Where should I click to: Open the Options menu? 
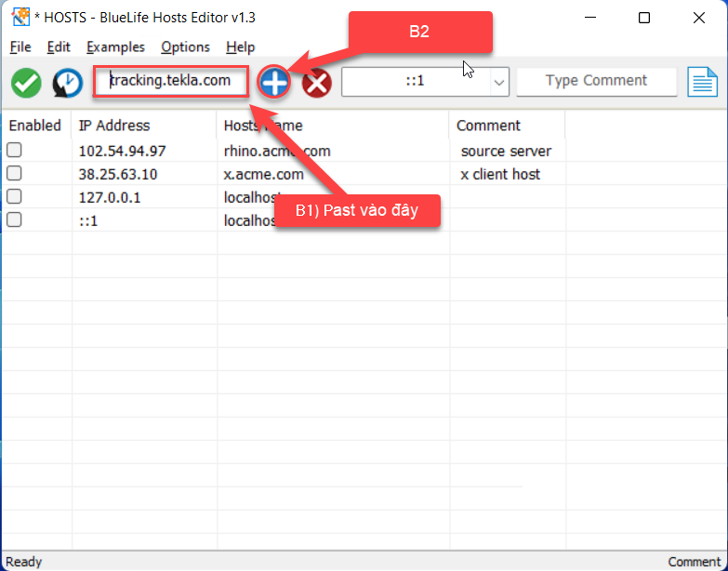tap(185, 46)
